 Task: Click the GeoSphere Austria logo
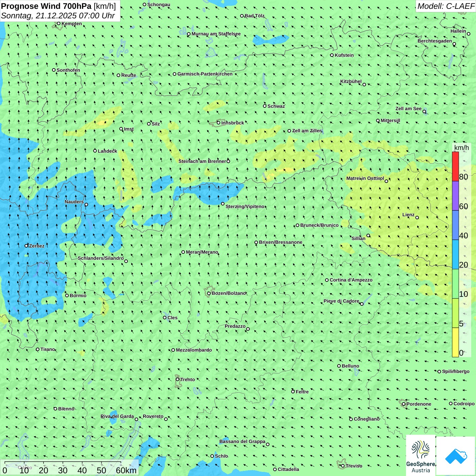[x=421, y=455]
